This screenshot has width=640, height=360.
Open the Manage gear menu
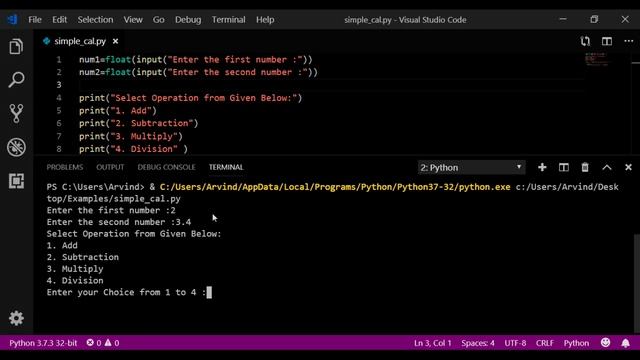[x=16, y=318]
